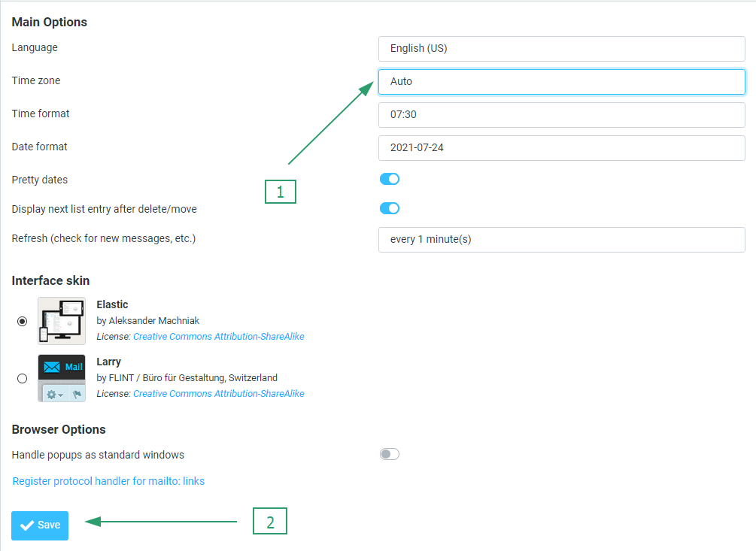Open the Date format dropdown
756x551 pixels.
(x=561, y=148)
